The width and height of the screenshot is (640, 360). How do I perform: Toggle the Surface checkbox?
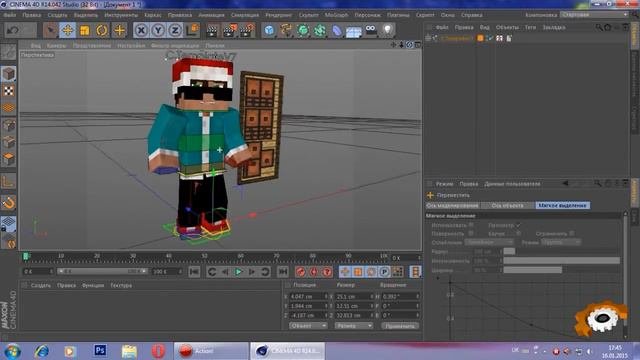point(471,233)
